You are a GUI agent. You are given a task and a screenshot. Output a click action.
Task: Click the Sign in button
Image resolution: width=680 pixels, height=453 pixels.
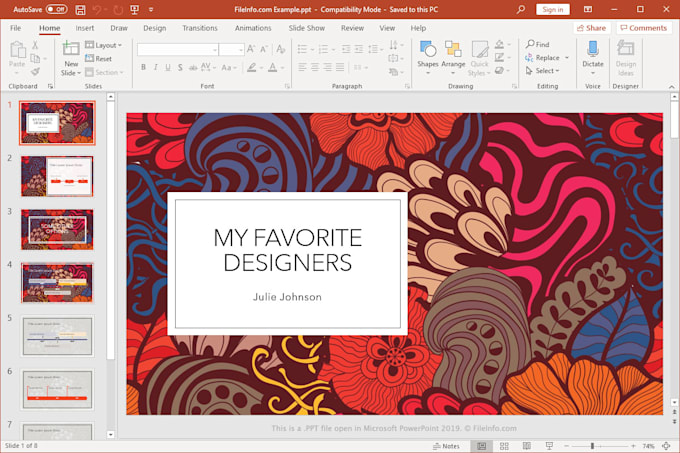coord(551,9)
